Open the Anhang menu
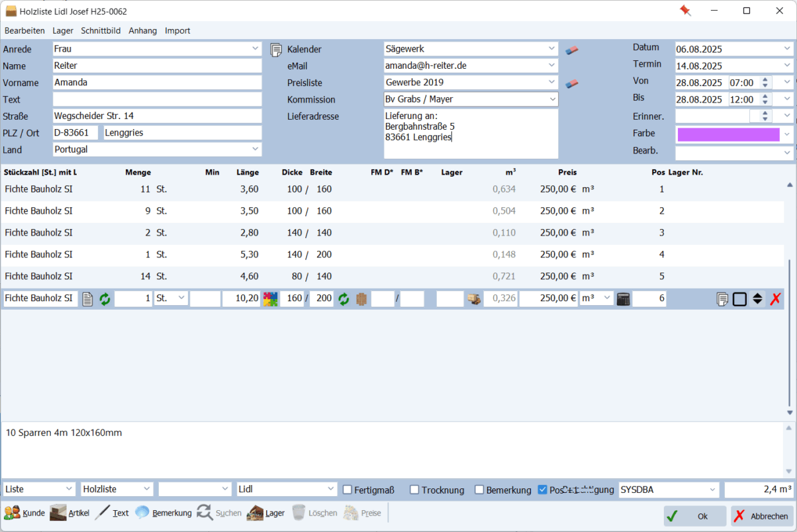Screen dimensions: 797x532 tap(143, 30)
